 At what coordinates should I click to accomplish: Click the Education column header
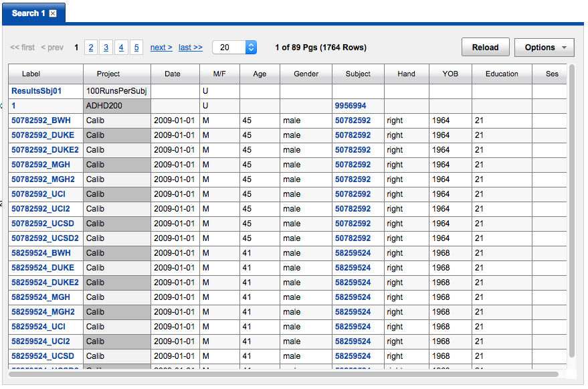[502, 74]
